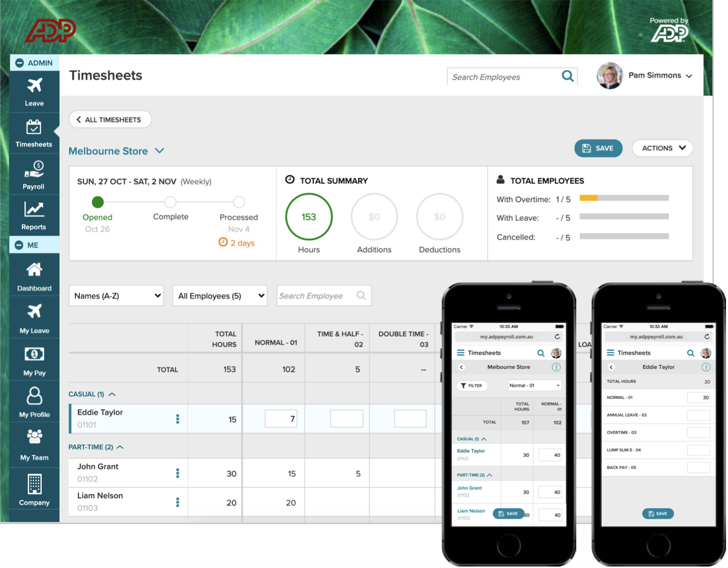Select the Opened status step circle
This screenshot has width=728, height=568.
coord(98,202)
